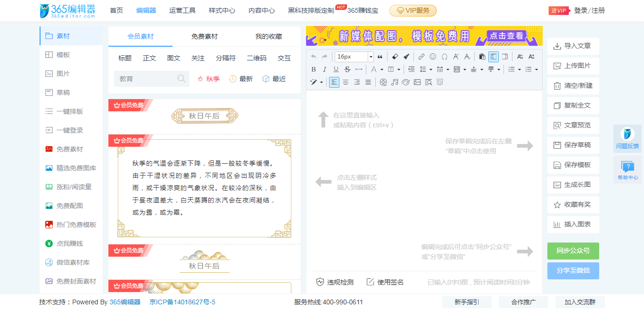Click the strikethrough text icon
This screenshot has width=644, height=310.
[x=347, y=69]
